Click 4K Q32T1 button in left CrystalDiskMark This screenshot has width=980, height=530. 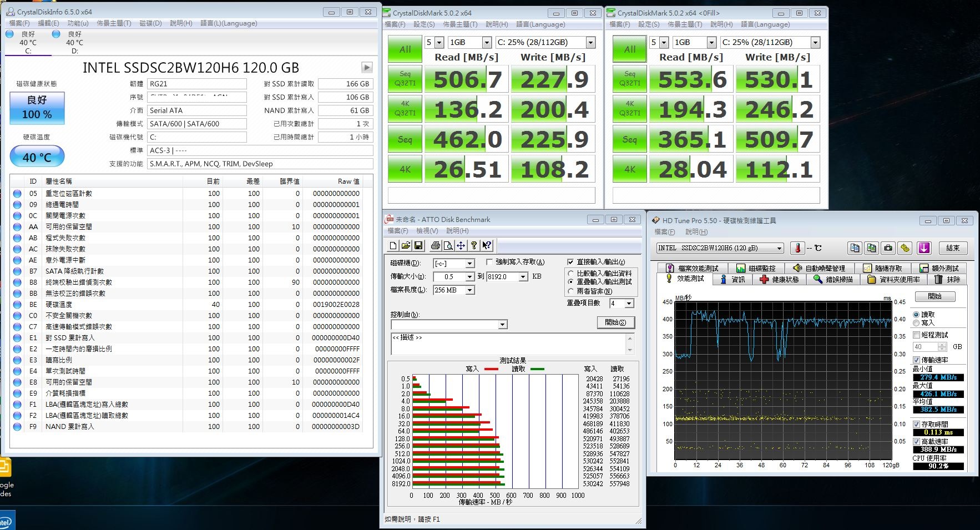click(405, 109)
